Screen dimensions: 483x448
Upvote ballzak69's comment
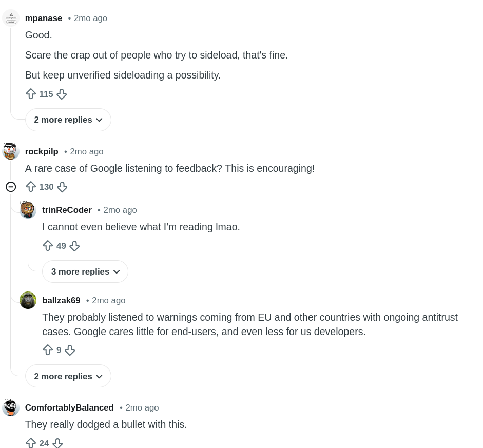(48, 349)
